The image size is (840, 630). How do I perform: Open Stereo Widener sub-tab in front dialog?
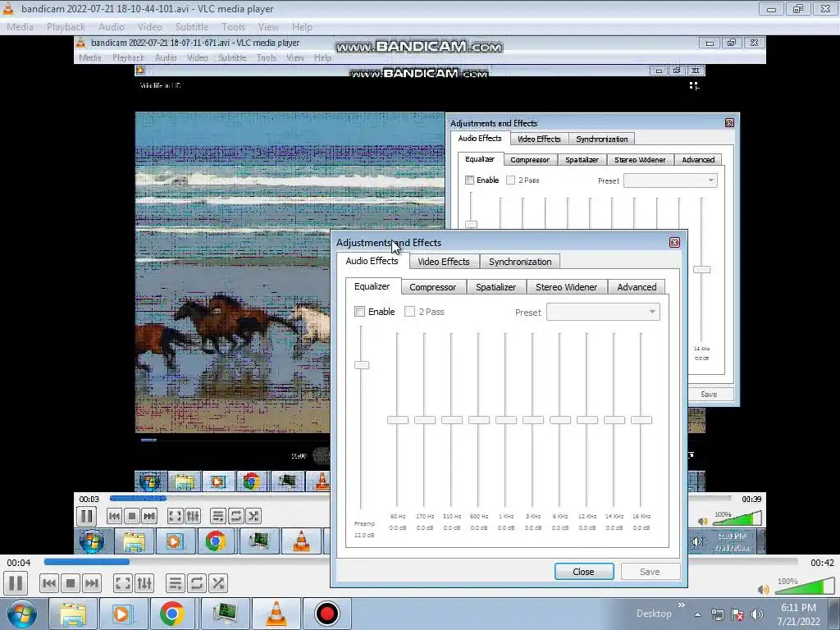[x=566, y=287]
